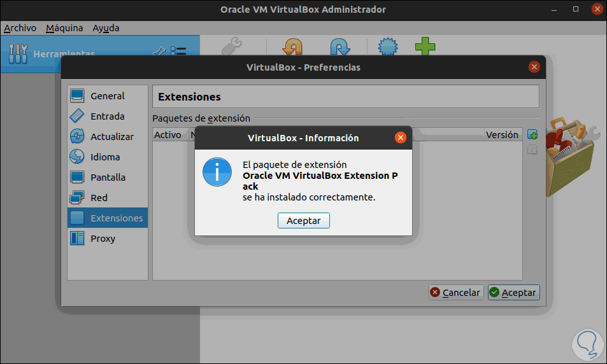
Task: Select the General preferences section
Action: 108,95
